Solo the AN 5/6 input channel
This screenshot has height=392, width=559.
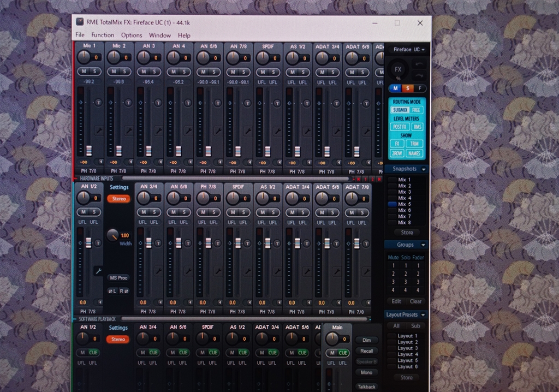tap(213, 72)
